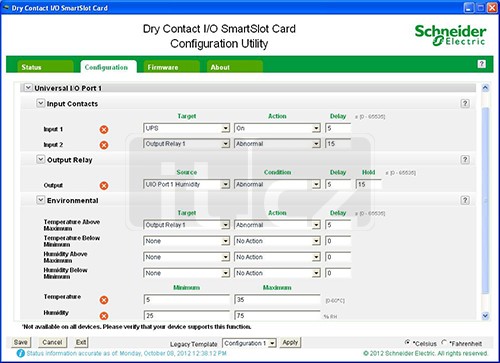Click the Temperature Minimum field
The width and height of the screenshot is (500, 363).
coord(187,300)
